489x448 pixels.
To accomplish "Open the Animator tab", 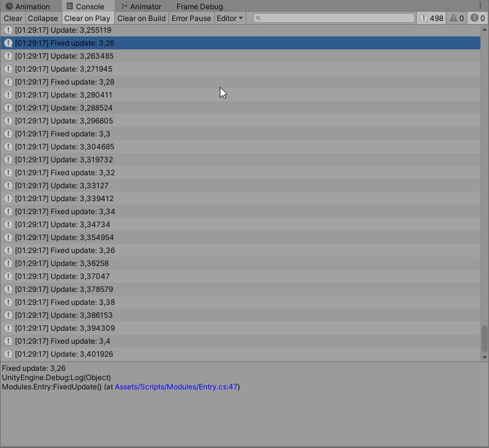I will click(x=141, y=6).
